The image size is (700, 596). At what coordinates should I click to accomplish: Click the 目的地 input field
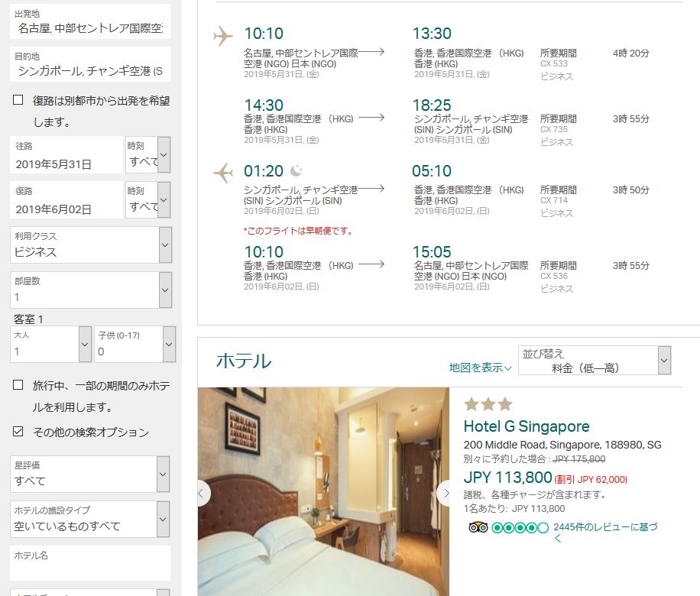[x=90, y=64]
